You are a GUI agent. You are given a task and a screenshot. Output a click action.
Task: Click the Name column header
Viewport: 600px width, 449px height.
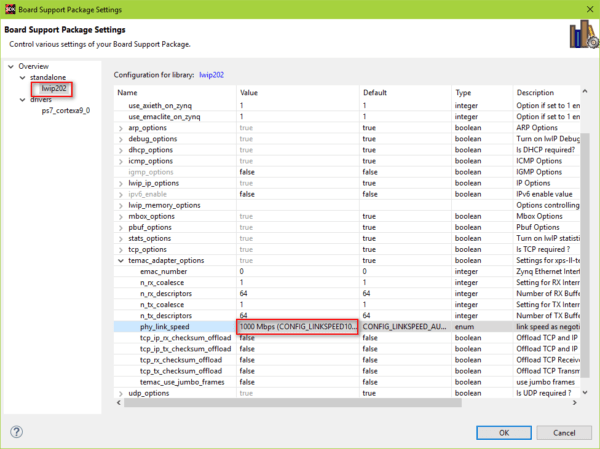click(174, 93)
